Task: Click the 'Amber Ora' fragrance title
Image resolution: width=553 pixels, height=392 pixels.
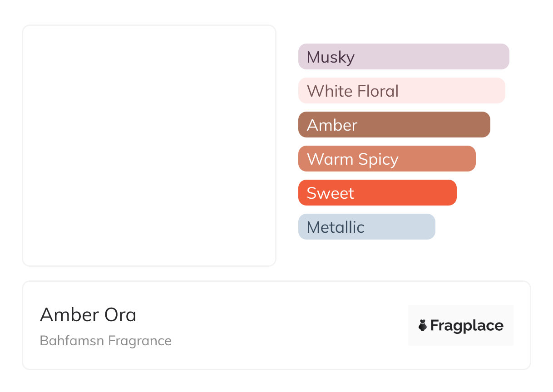Action: click(x=88, y=315)
